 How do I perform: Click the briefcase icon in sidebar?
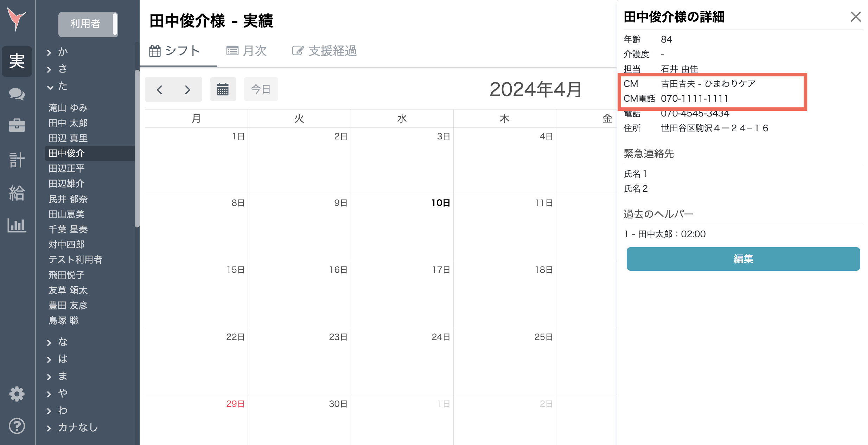click(x=17, y=125)
